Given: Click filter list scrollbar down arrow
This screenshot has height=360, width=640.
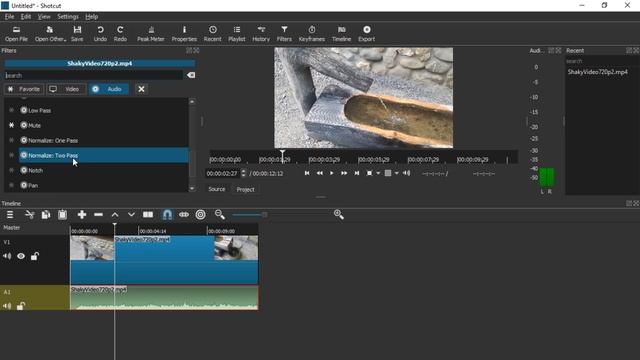Looking at the screenshot, I should [x=192, y=189].
